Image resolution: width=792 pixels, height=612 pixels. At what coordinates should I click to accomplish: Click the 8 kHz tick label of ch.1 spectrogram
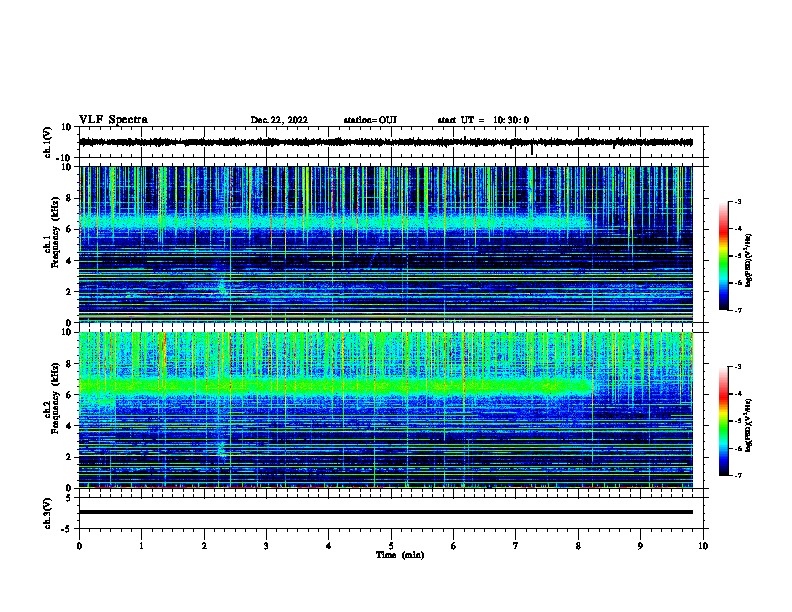pos(70,198)
